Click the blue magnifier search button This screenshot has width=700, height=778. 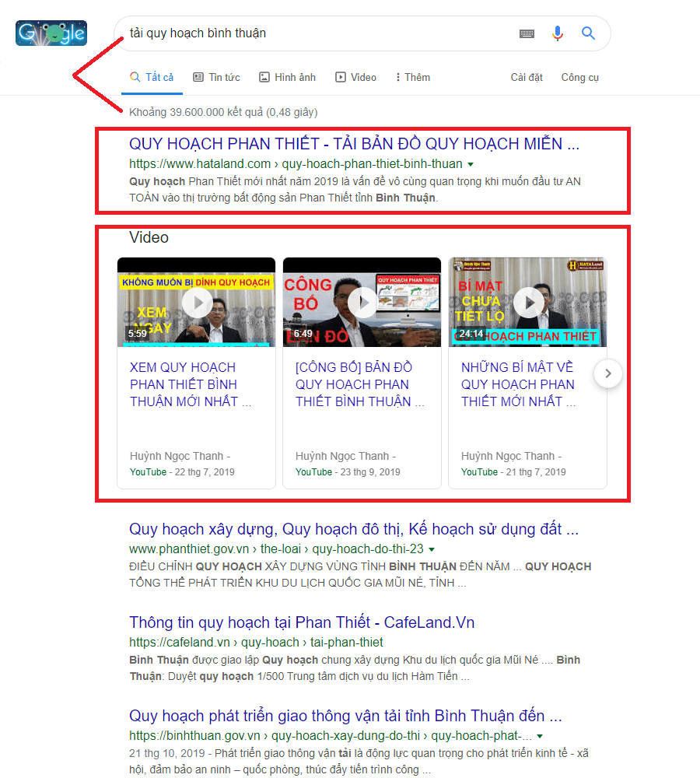[x=589, y=33]
